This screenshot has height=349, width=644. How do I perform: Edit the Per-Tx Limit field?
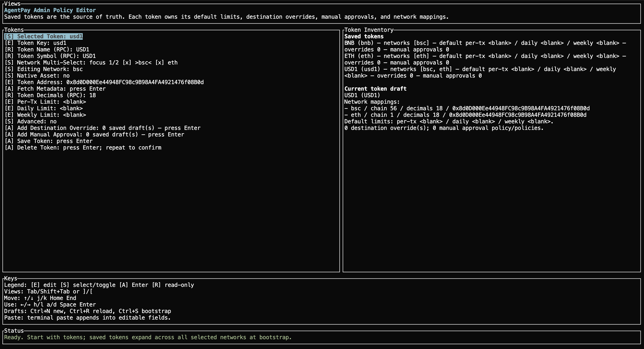click(45, 102)
